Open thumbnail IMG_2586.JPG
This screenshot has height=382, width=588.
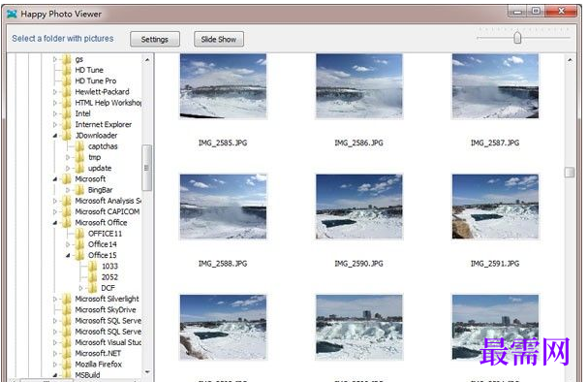tap(359, 86)
